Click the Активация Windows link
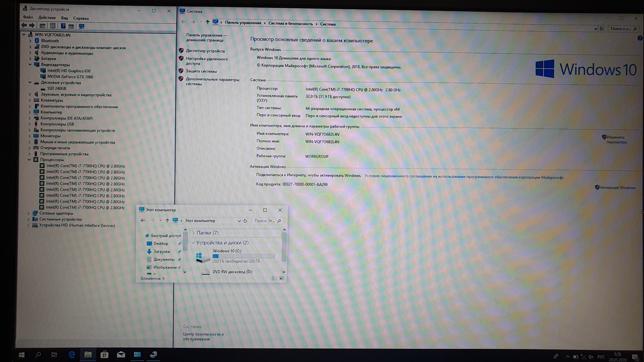 tap(617, 188)
